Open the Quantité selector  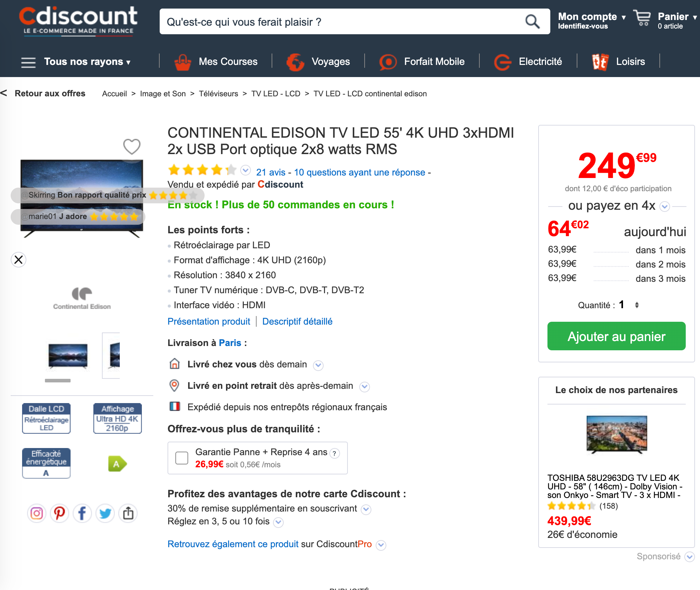(636, 305)
